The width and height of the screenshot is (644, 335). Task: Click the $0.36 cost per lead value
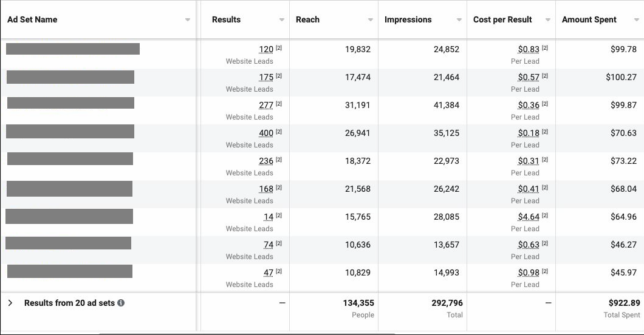pyautogui.click(x=529, y=105)
